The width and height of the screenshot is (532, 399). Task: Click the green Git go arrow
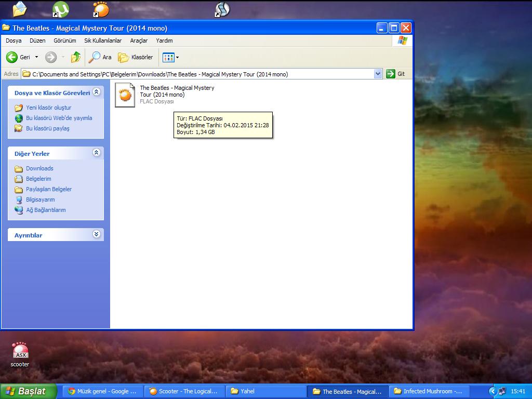pos(391,74)
